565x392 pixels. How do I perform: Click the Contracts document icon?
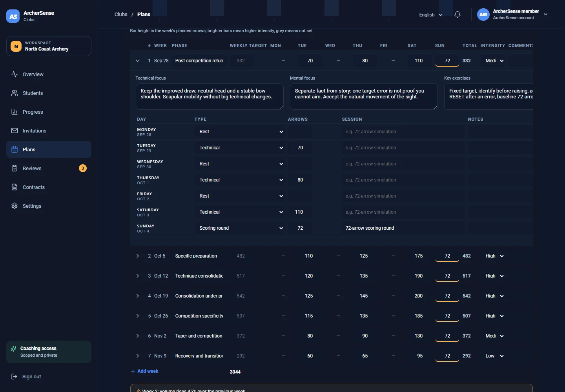point(15,187)
